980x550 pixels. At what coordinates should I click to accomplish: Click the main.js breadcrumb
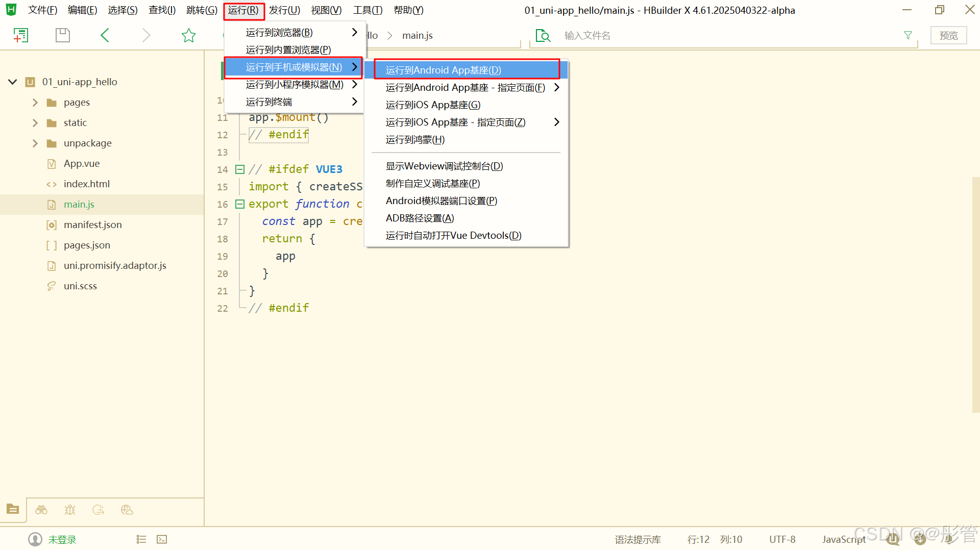coord(417,35)
